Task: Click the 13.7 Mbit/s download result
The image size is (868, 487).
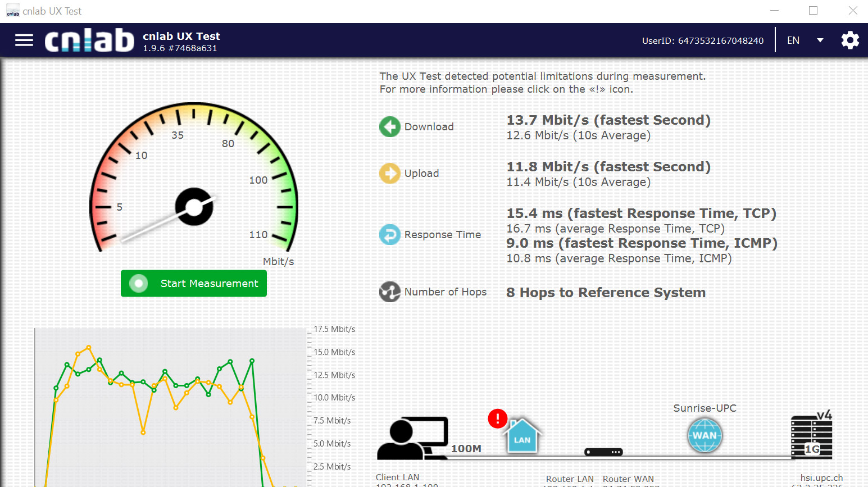Action: tap(608, 120)
